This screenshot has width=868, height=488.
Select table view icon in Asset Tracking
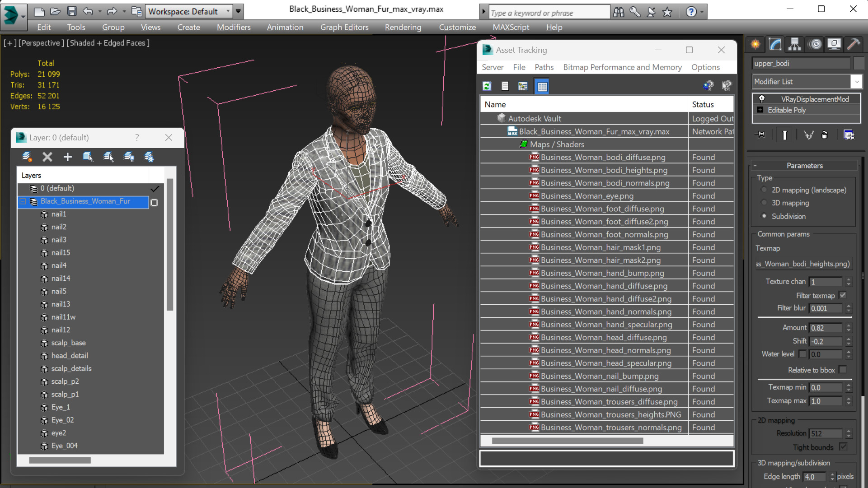(x=542, y=86)
